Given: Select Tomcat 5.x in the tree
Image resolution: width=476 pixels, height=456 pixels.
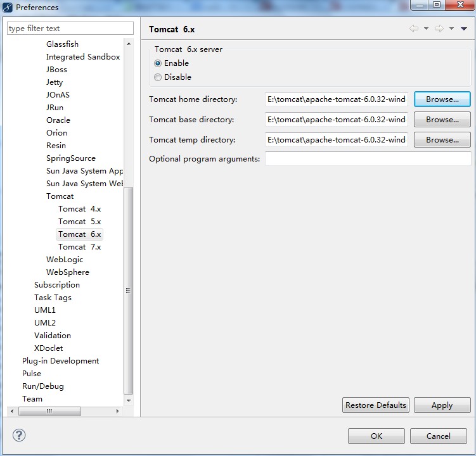Looking at the screenshot, I should [x=79, y=222].
